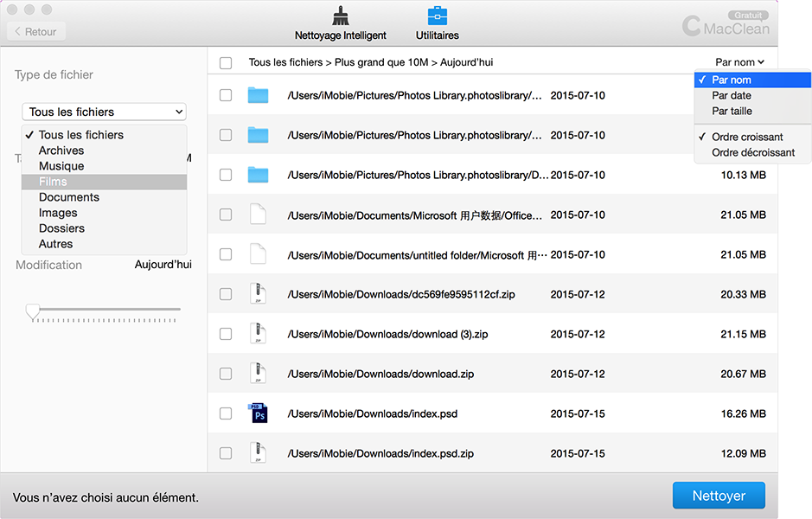Open the Tous les fichiers combo box
The height and width of the screenshot is (519, 812).
click(x=104, y=112)
